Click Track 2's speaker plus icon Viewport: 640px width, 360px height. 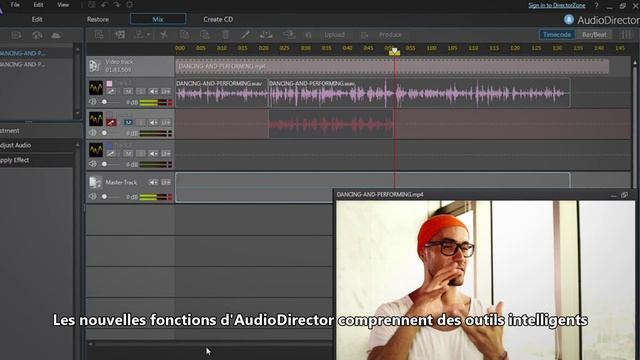click(153, 122)
